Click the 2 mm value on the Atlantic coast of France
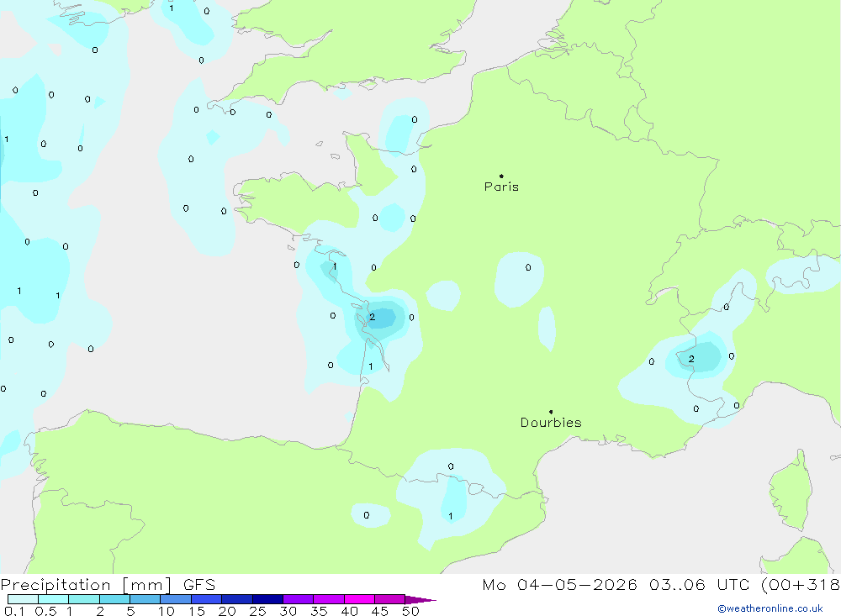The height and width of the screenshot is (616, 841). [x=373, y=318]
